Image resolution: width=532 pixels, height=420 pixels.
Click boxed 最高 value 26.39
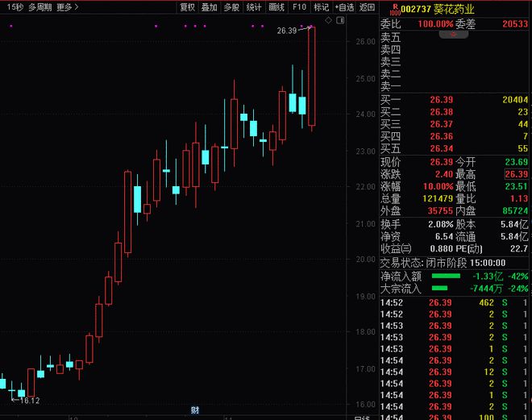pyautogui.click(x=516, y=174)
